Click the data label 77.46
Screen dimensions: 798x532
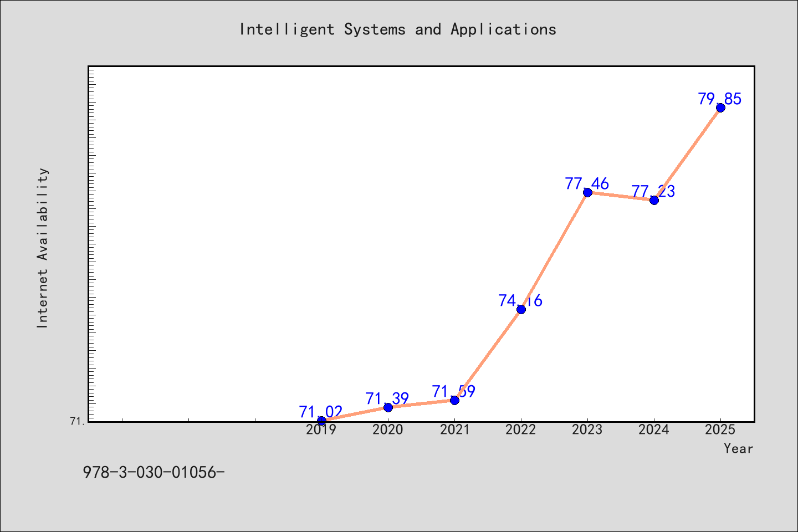(587, 183)
